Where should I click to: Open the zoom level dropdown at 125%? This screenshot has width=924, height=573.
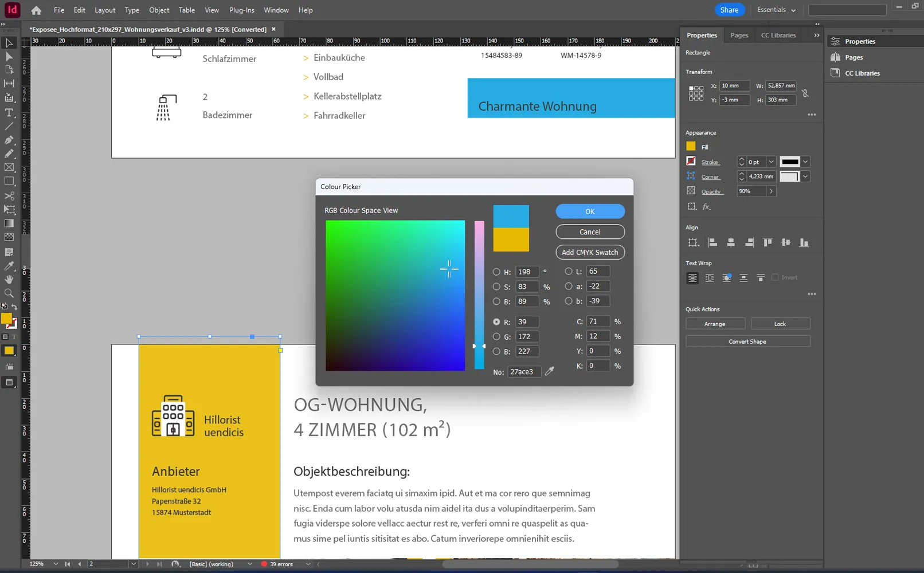point(56,564)
